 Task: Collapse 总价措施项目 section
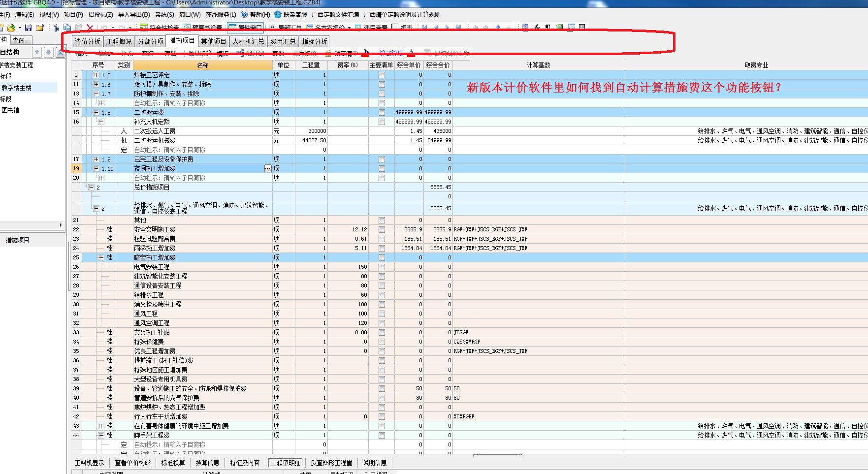pyautogui.click(x=91, y=188)
